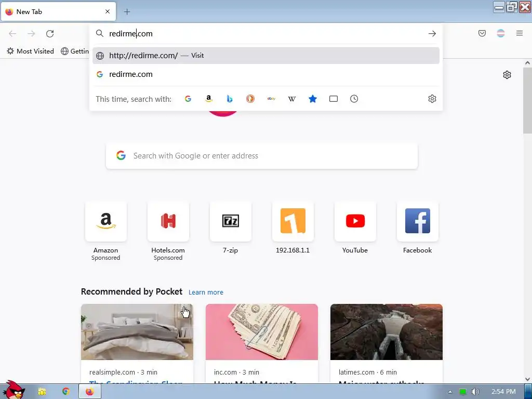Screen dimensions: 532x399
Task: Search open tabs using the tab icon
Action: tap(334, 99)
